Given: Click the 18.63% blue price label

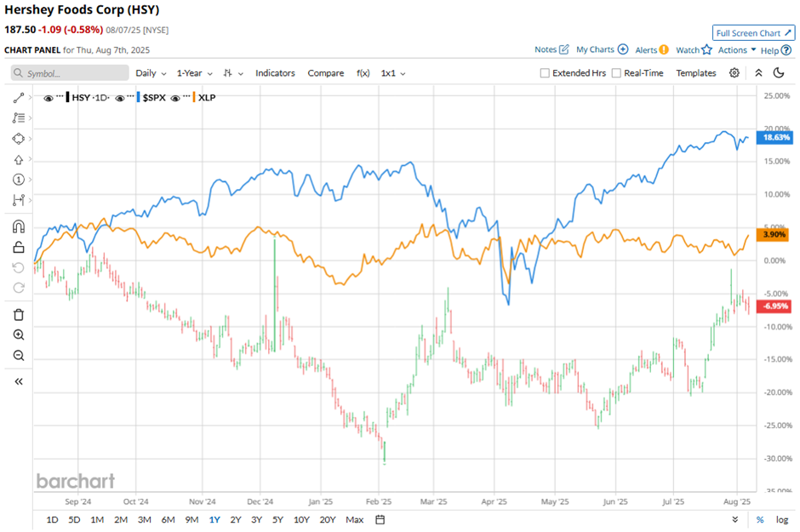Looking at the screenshot, I should coord(774,137).
